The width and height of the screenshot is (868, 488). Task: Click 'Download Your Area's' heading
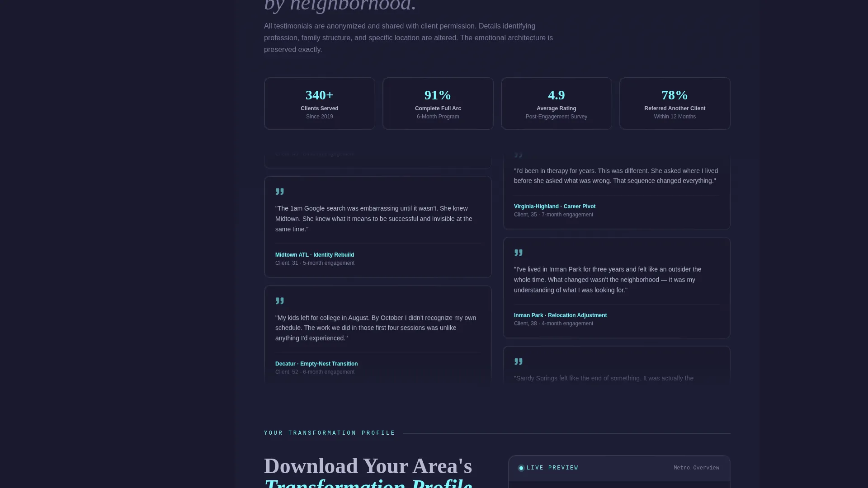coord(368,466)
